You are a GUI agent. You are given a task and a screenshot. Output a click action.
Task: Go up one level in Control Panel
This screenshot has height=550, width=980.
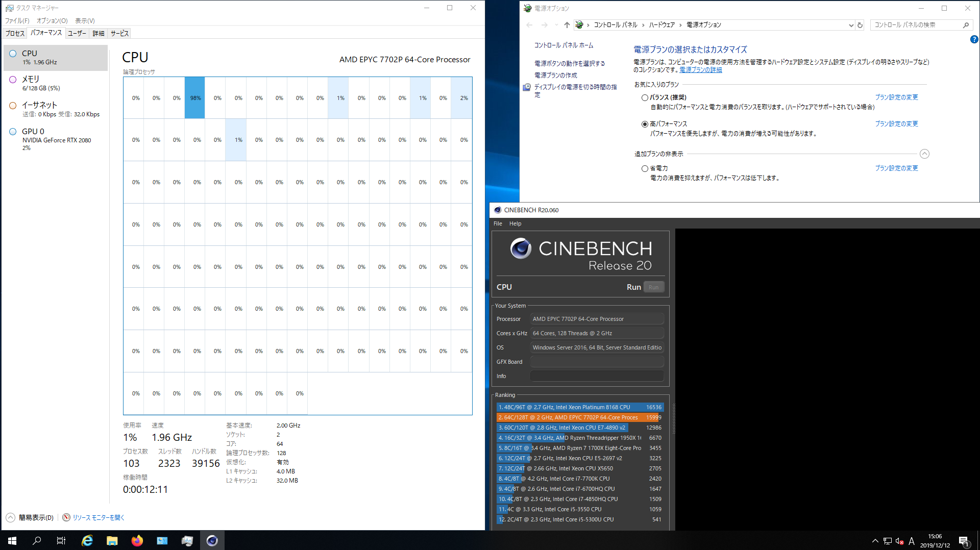click(567, 25)
